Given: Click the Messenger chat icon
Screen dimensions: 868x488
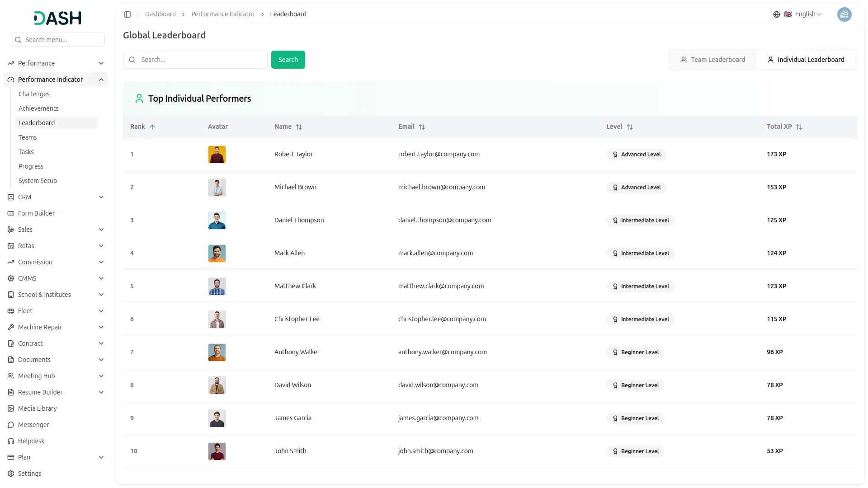Looking at the screenshot, I should coord(11,425).
